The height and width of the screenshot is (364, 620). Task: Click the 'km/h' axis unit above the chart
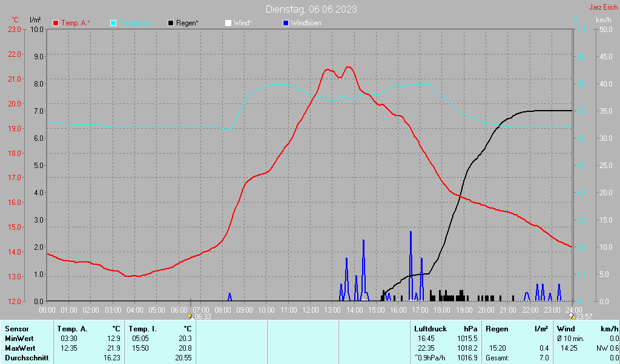pos(604,20)
